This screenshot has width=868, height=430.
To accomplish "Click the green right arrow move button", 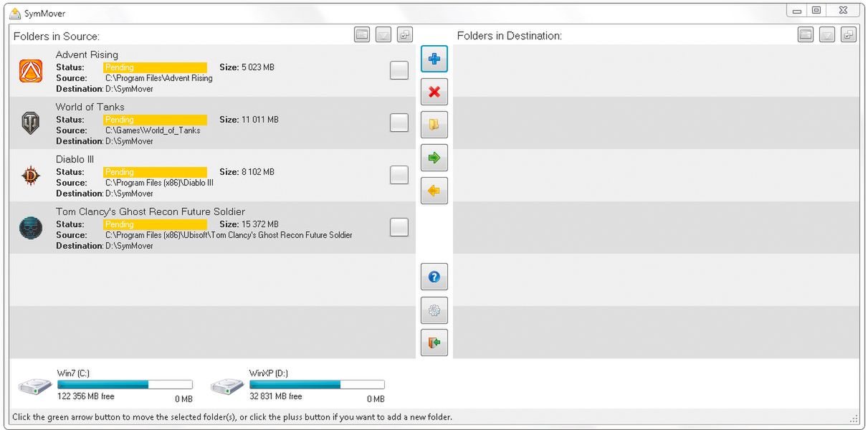I will pyautogui.click(x=434, y=158).
